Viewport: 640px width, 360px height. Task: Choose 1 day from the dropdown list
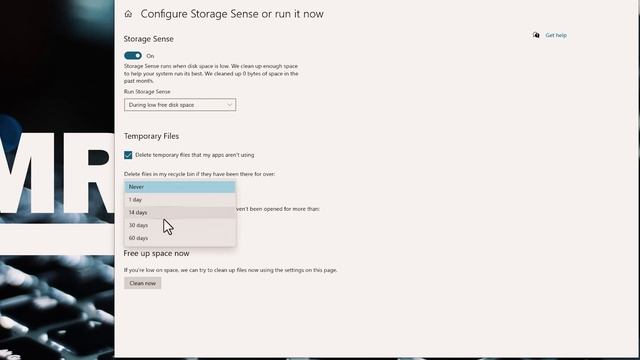[180, 200]
